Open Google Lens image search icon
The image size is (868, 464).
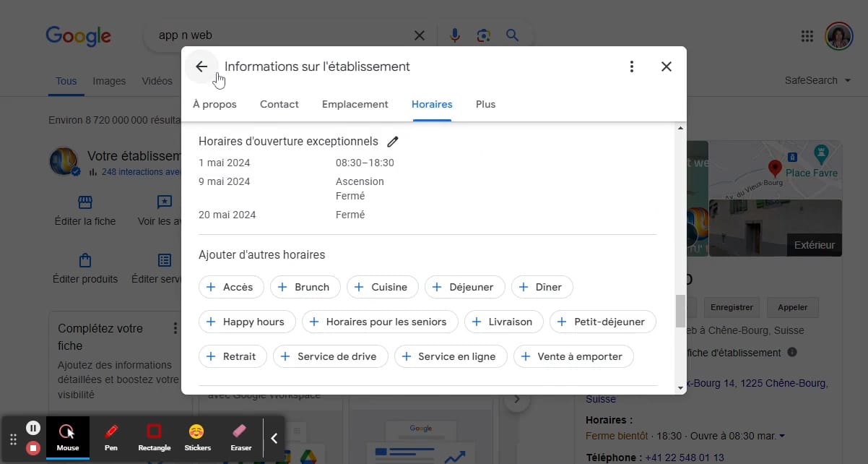pyautogui.click(x=484, y=35)
